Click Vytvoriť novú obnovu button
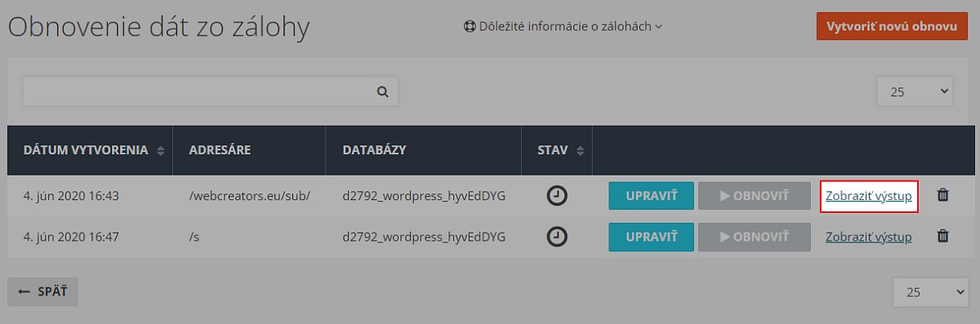This screenshot has height=324, width=980. (x=891, y=26)
